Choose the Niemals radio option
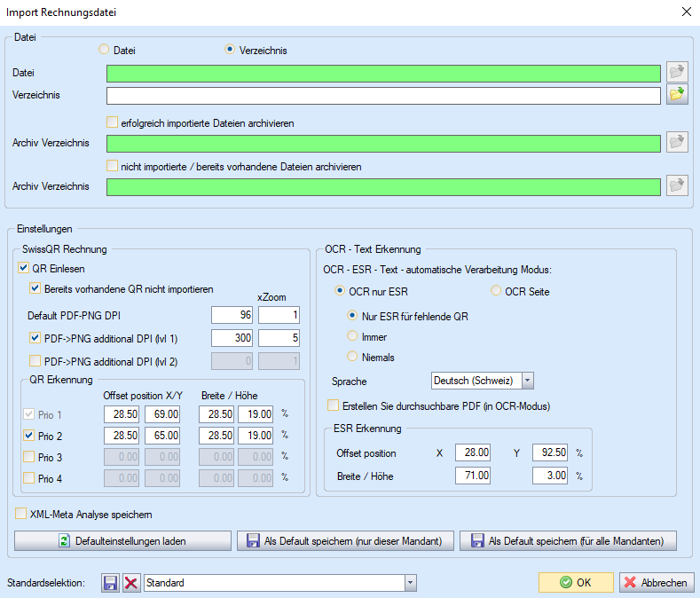 point(353,357)
